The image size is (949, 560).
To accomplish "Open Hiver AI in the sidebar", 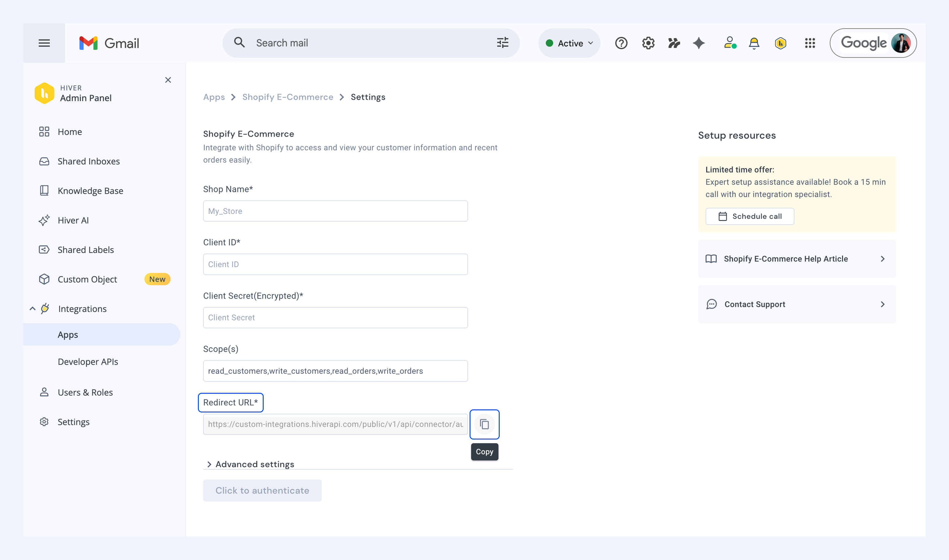I will point(73,220).
